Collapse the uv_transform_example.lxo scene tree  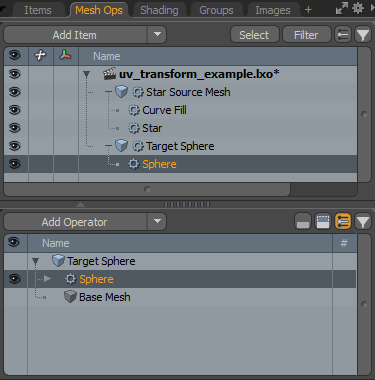tap(87, 74)
